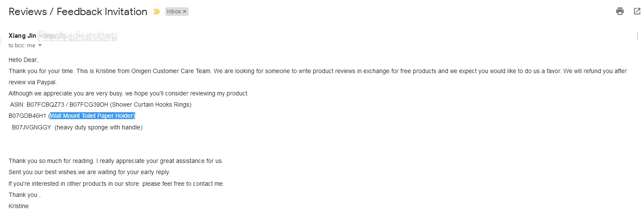644x218 pixels.
Task: Click the 'heavy duty sponge with handle' text
Action: pyautogui.click(x=99, y=127)
